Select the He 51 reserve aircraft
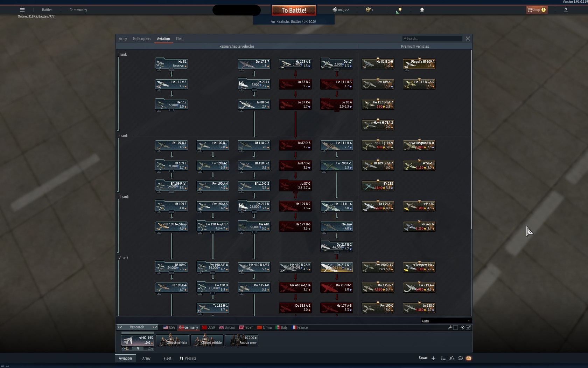The image size is (588, 368). point(171,64)
